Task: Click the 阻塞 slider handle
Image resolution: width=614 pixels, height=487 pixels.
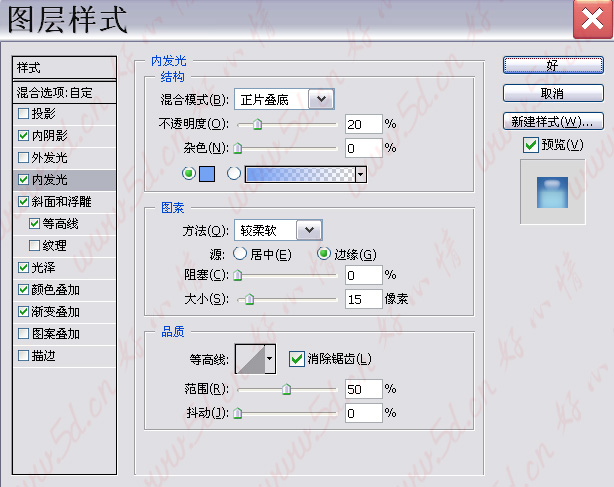Action: (x=238, y=275)
